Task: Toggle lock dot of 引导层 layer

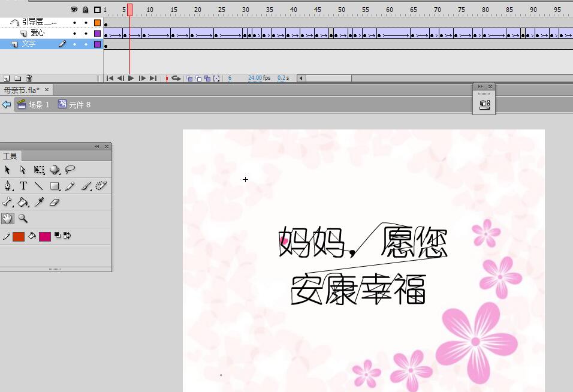Action: click(x=86, y=23)
